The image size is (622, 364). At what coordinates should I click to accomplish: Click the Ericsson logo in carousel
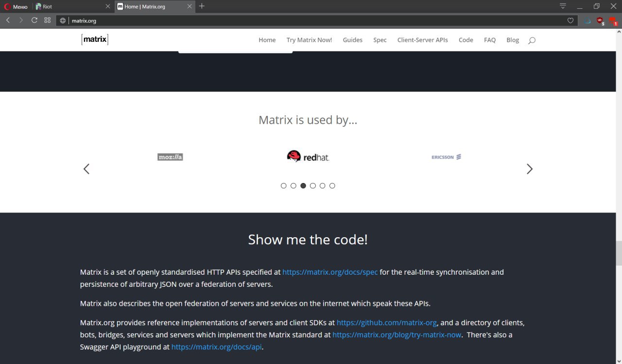(x=446, y=157)
